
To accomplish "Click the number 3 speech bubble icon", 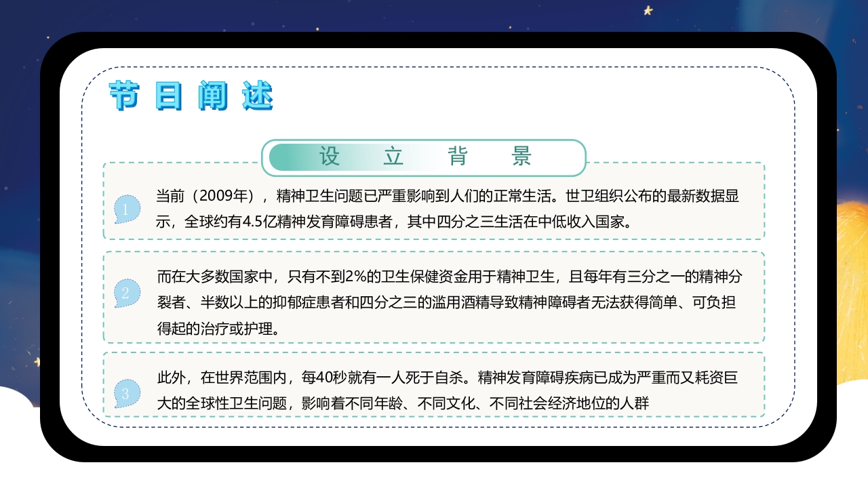I will tap(127, 394).
